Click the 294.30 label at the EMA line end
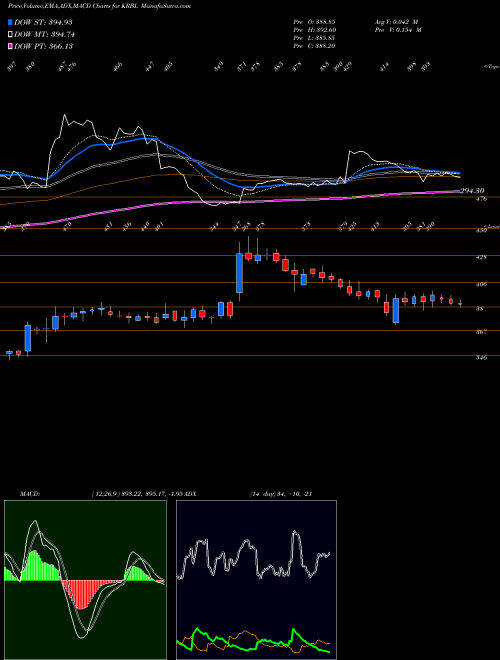 tap(473, 191)
